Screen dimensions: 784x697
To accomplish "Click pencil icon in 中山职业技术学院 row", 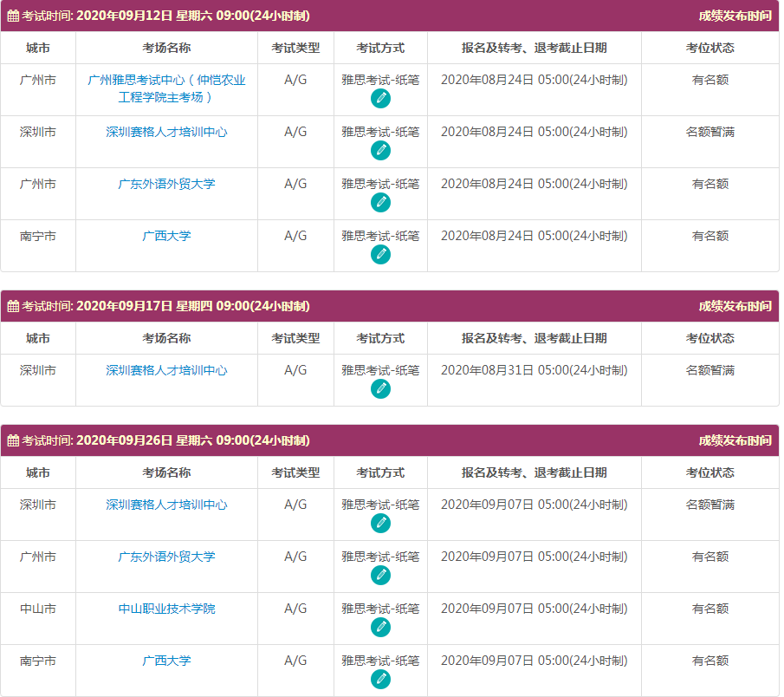I will [380, 628].
